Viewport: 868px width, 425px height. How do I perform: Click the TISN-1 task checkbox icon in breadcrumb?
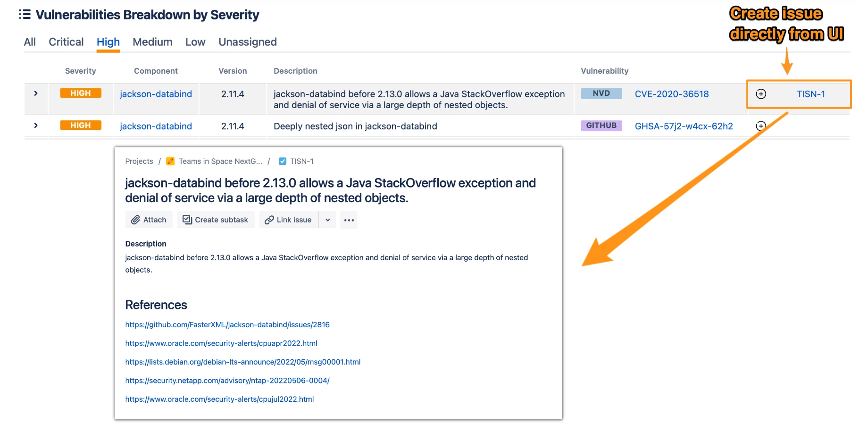283,161
